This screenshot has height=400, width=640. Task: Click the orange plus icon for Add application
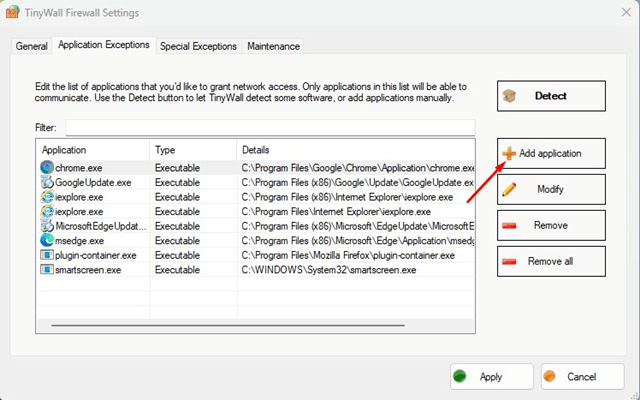tap(509, 153)
